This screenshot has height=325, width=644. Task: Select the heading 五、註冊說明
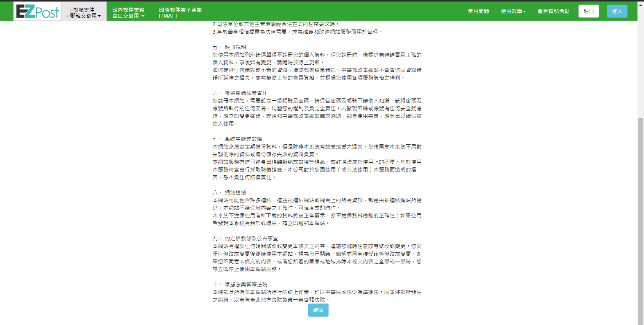pyautogui.click(x=229, y=47)
